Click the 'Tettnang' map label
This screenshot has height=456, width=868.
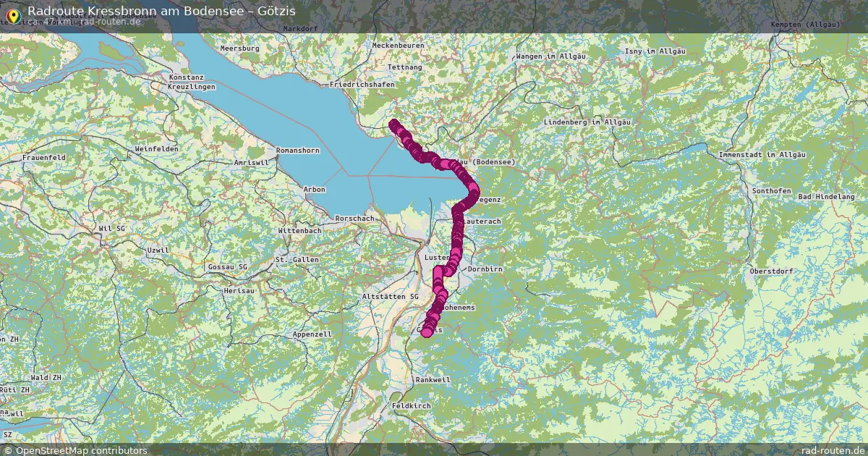click(405, 67)
